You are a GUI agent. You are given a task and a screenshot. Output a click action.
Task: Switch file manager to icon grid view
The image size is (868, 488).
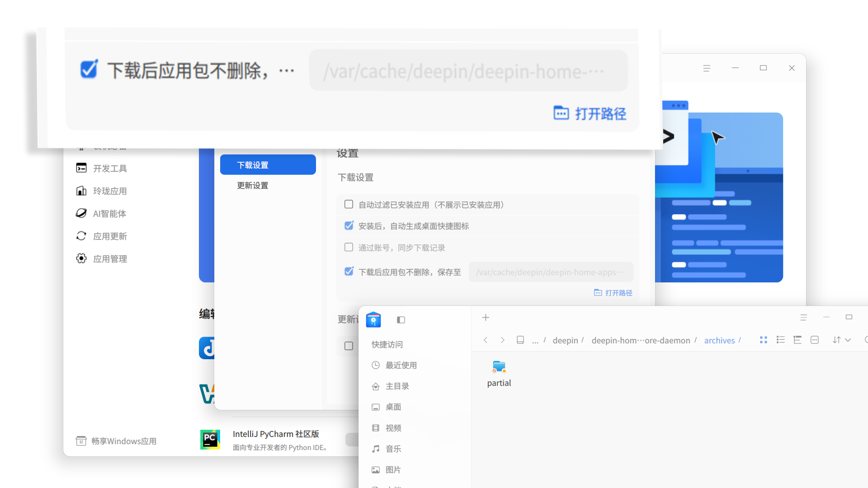tap(764, 340)
